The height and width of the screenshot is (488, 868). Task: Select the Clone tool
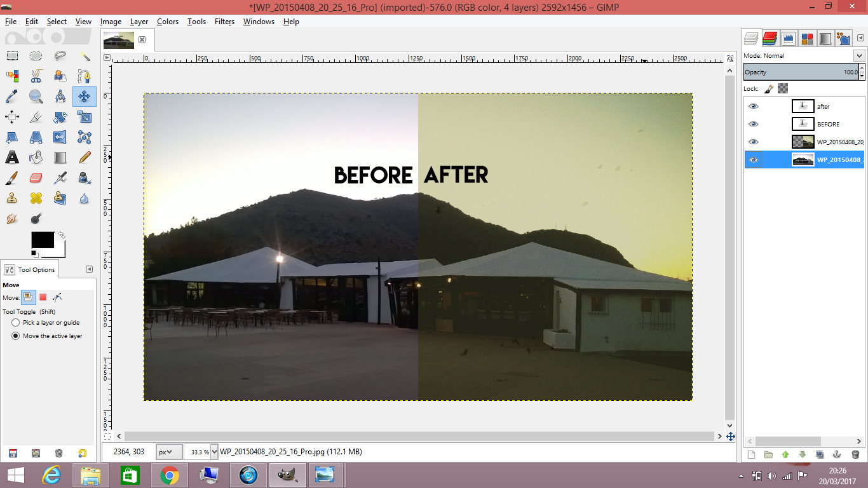[12, 198]
